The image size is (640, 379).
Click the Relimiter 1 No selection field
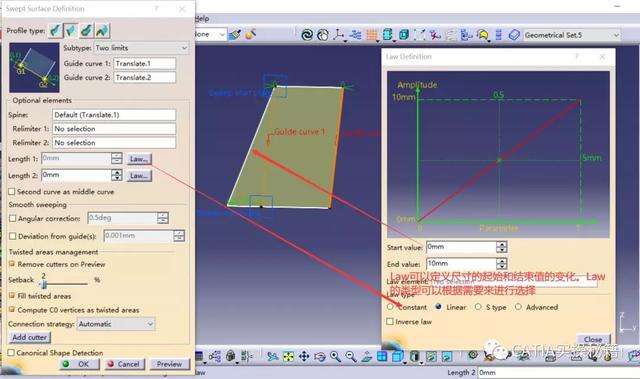[114, 129]
